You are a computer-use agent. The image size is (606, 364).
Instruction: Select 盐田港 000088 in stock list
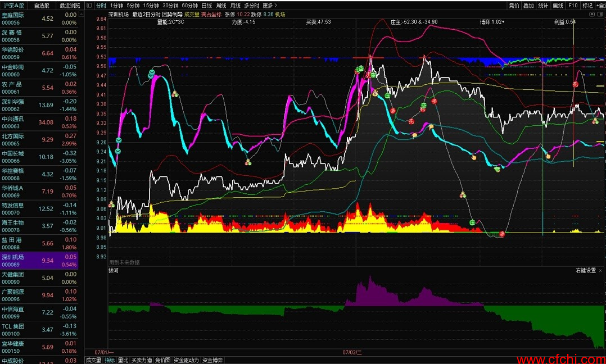click(x=39, y=243)
